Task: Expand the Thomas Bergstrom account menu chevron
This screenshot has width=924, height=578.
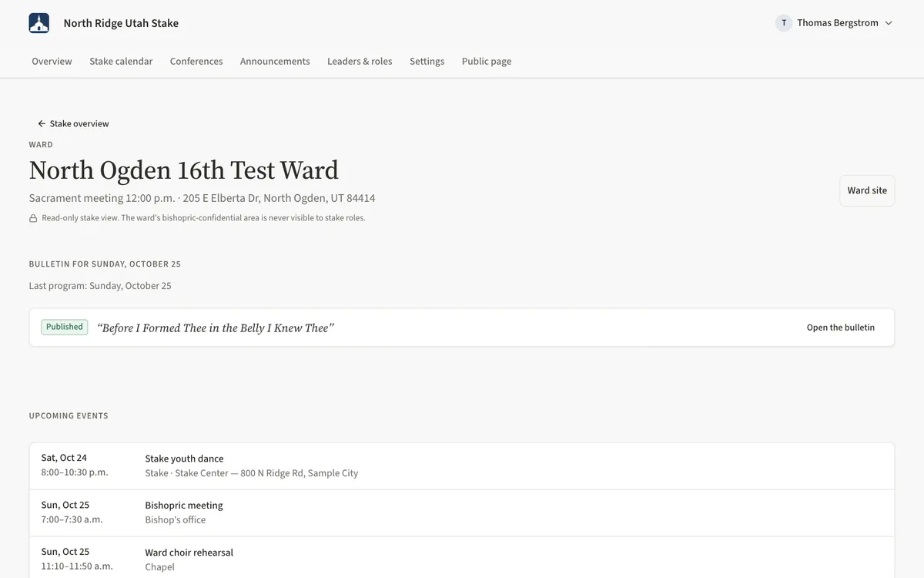Action: tap(889, 23)
